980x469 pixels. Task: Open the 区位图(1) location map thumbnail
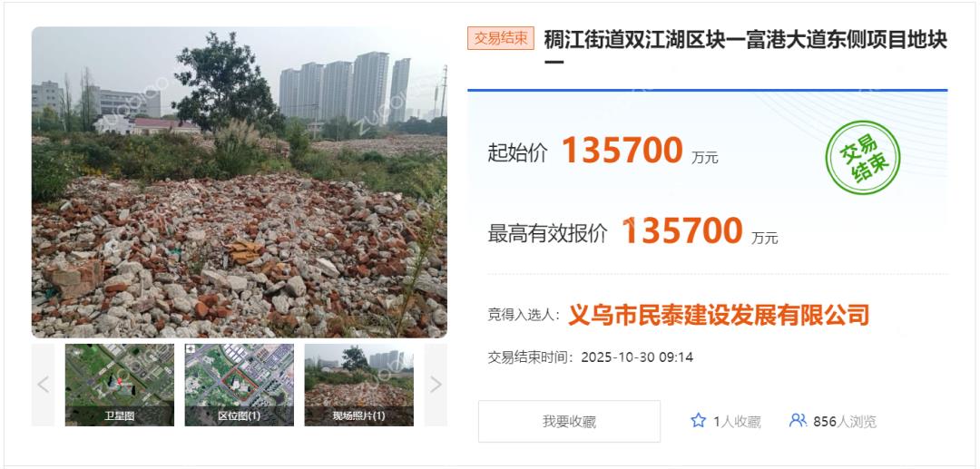coord(240,385)
